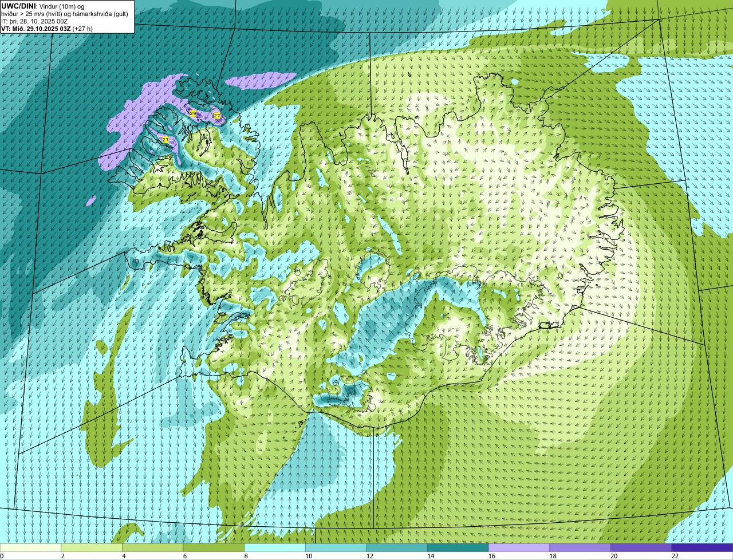Click 'IT: þri. 28. 10. 2025 00Z' line
Viewport: 733px width, 560px height.
[x=34, y=21]
